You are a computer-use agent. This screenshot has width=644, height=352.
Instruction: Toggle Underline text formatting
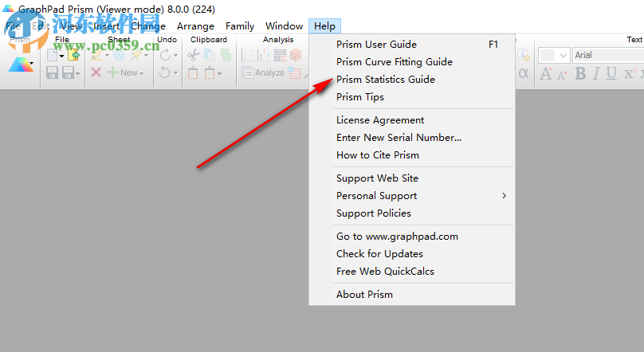pyautogui.click(x=611, y=73)
